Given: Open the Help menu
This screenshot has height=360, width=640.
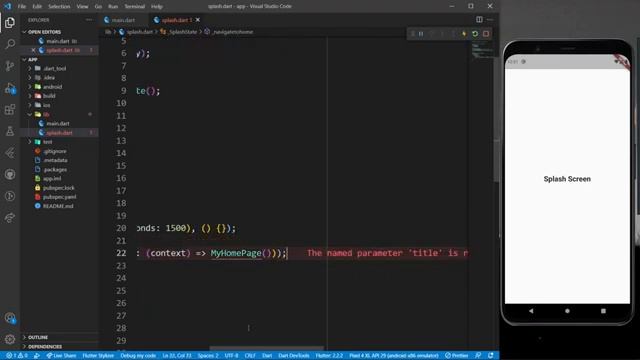Looking at the screenshot, I should pos(157,7).
